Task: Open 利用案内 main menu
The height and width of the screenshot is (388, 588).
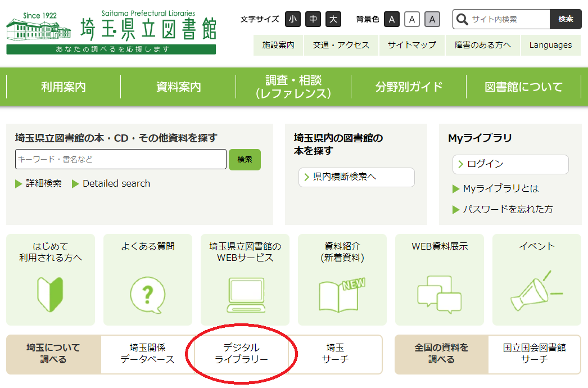Action: (64, 87)
